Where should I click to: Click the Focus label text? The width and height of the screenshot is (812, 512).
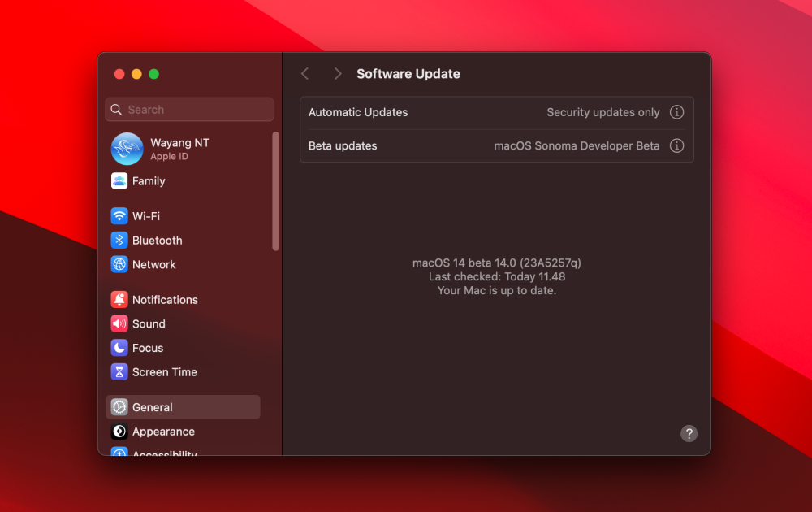pyautogui.click(x=148, y=348)
